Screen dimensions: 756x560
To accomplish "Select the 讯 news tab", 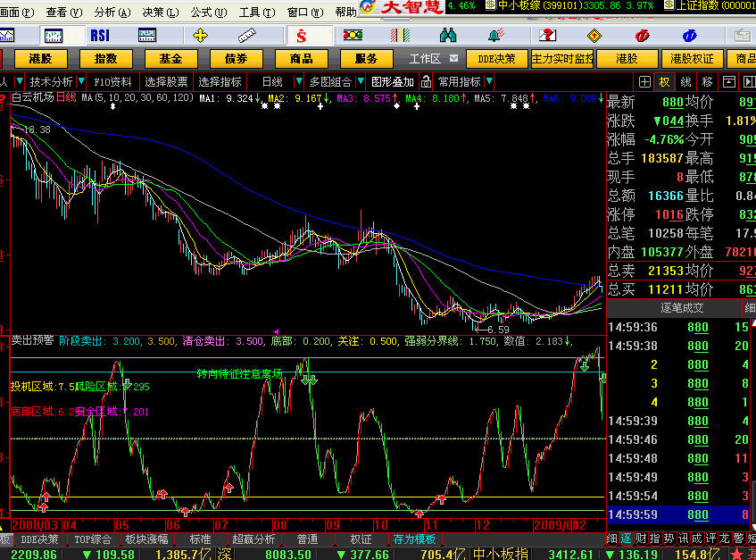I will (683, 539).
